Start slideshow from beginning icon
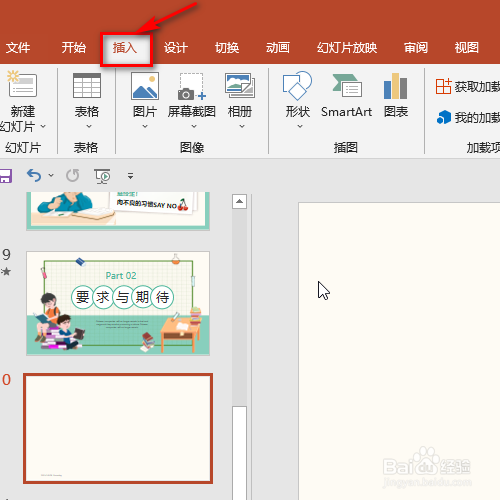 [102, 176]
